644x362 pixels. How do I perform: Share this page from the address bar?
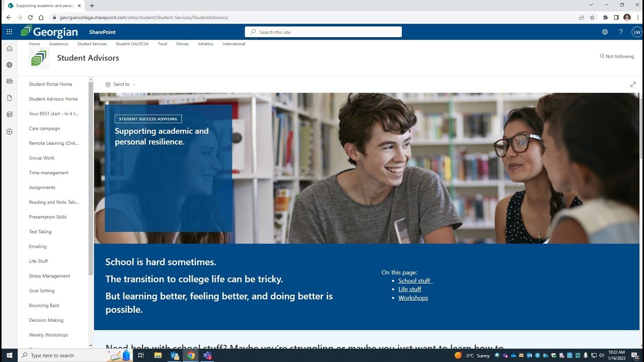click(x=582, y=17)
